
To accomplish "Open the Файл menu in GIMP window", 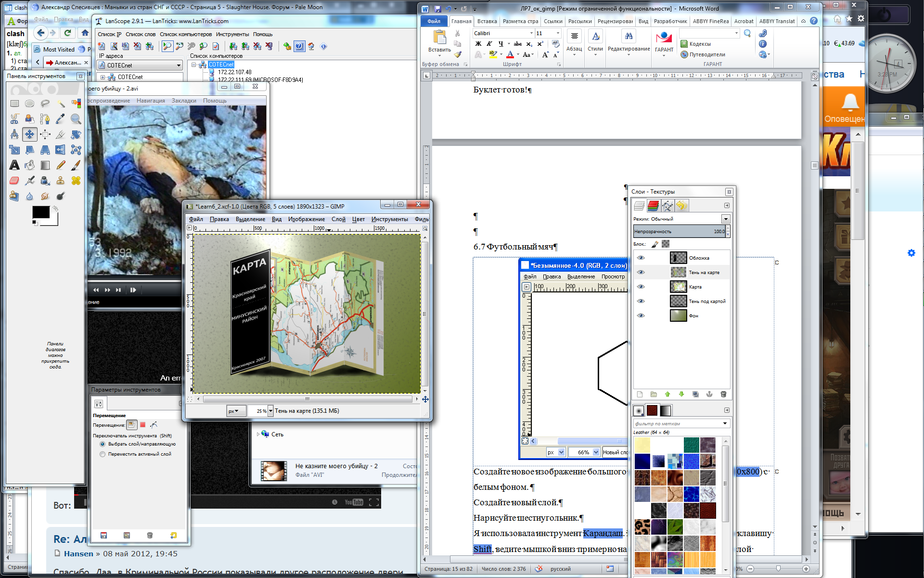I will pyautogui.click(x=196, y=219).
